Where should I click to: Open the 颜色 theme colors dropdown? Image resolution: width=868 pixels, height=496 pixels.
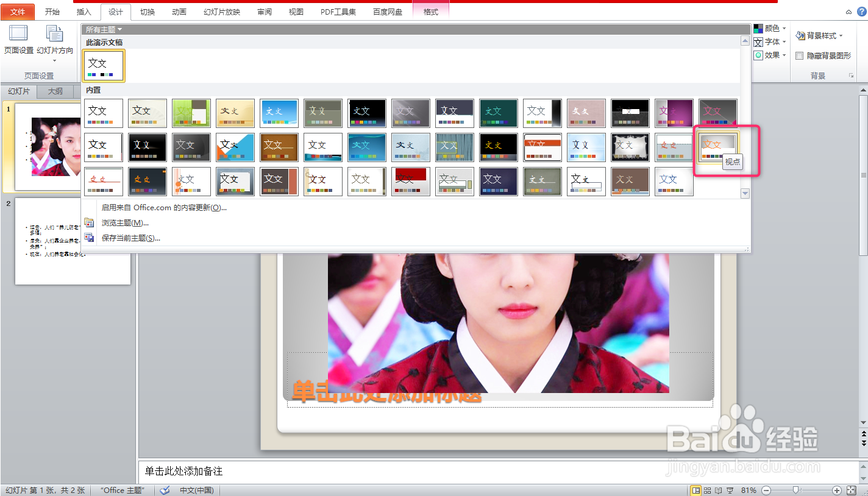point(770,29)
